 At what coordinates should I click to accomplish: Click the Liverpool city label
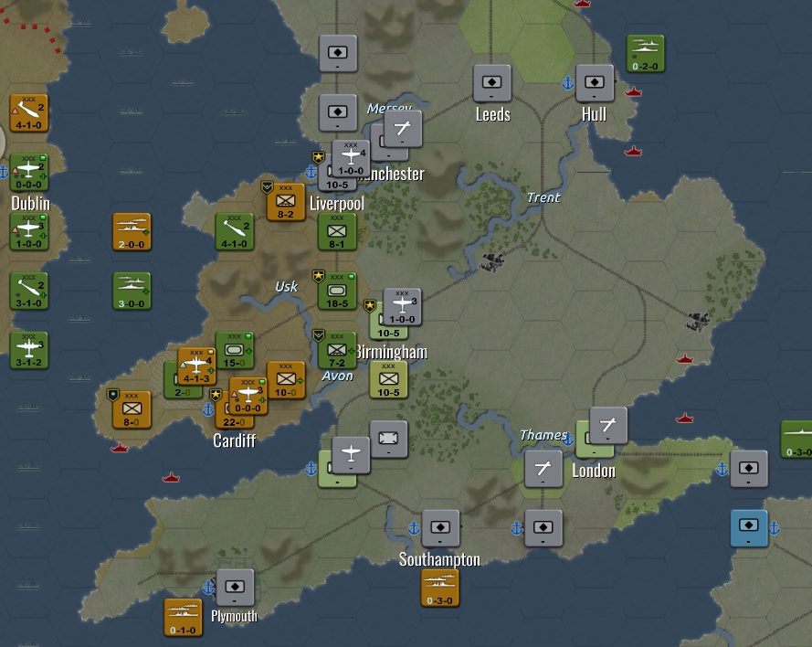[337, 204]
